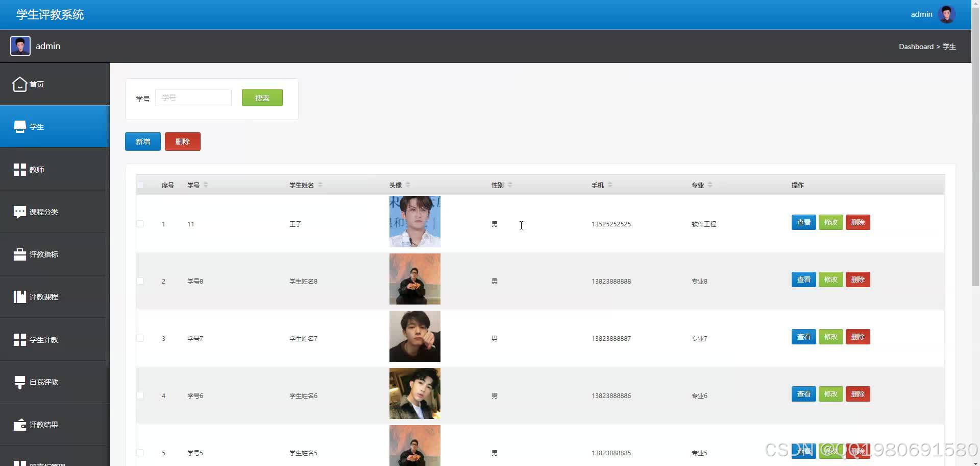Click phone number 13525252525
Image resolution: width=980 pixels, height=466 pixels.
tap(611, 224)
